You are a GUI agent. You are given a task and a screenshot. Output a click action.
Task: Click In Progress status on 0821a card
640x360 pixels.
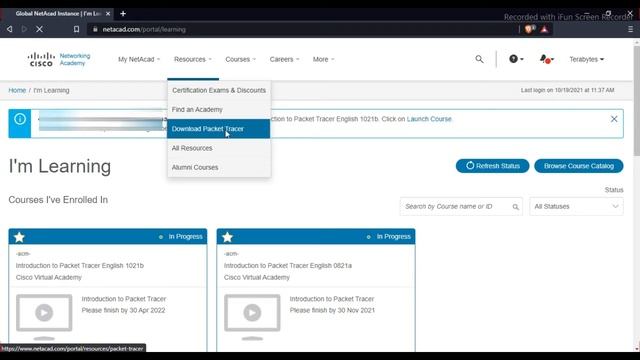point(393,236)
